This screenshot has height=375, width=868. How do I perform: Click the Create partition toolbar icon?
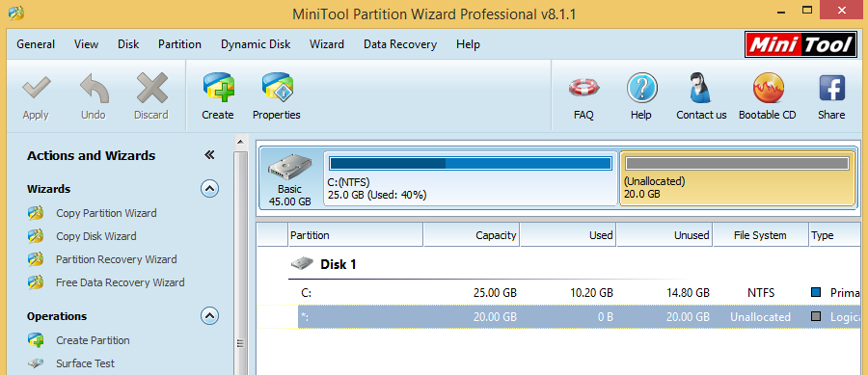[x=218, y=88]
